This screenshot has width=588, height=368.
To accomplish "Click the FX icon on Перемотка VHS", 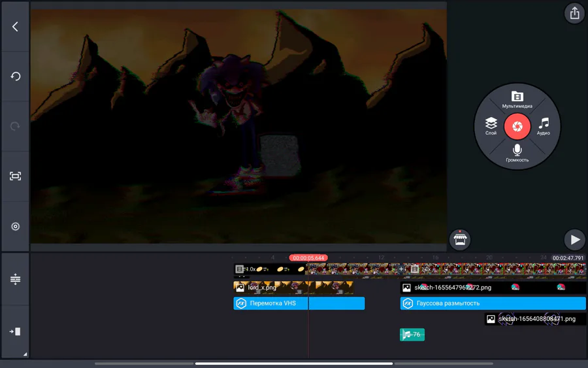I will [x=241, y=303].
